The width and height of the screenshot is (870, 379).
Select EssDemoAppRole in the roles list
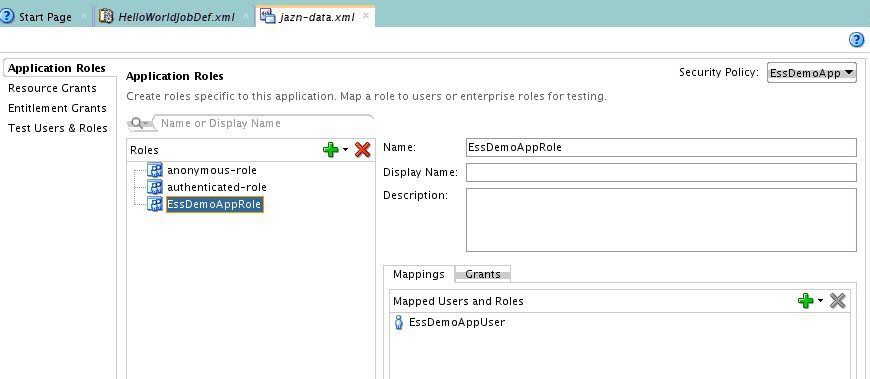click(214, 204)
